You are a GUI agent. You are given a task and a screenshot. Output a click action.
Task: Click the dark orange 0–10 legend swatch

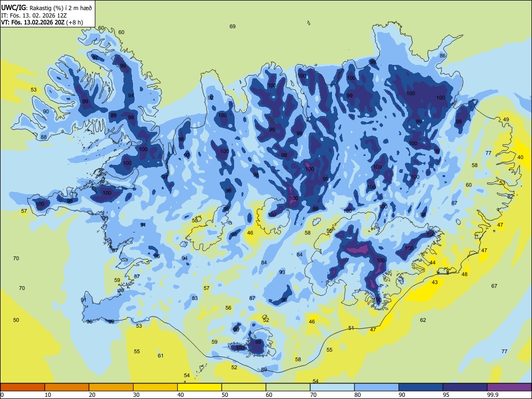pos(22,387)
